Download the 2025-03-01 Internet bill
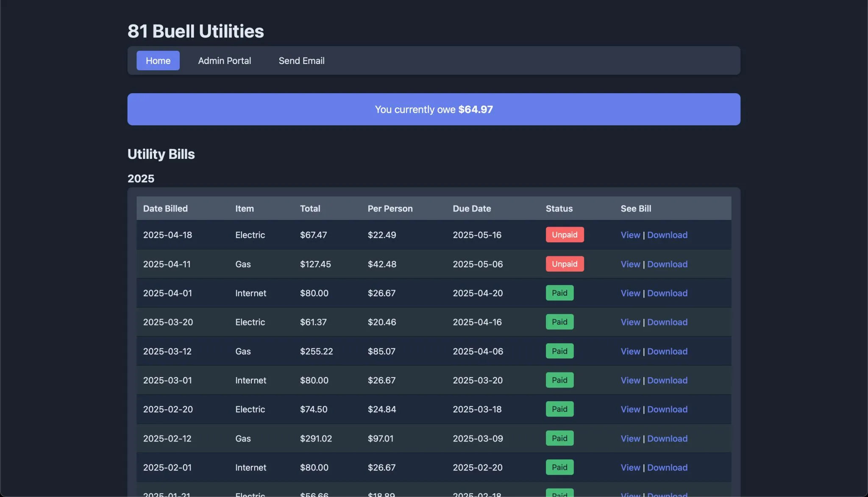 pyautogui.click(x=667, y=380)
